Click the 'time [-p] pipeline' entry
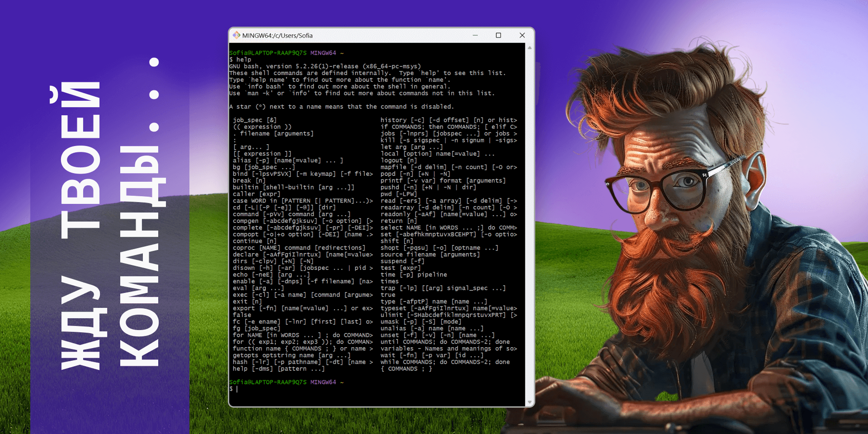 point(414,274)
